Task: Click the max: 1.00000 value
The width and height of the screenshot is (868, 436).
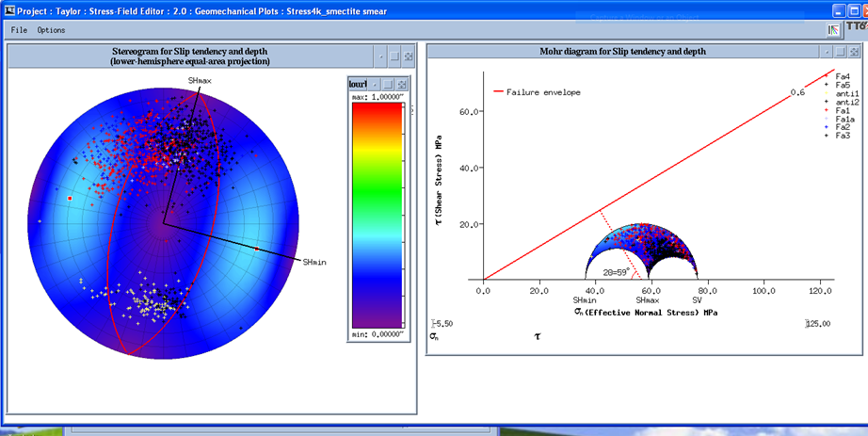Action: [x=378, y=96]
